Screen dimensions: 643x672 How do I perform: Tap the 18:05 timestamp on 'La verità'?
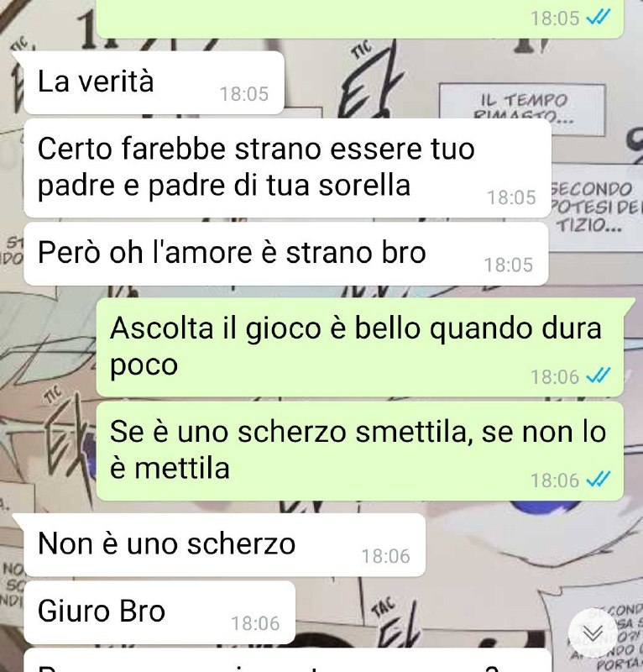click(244, 94)
